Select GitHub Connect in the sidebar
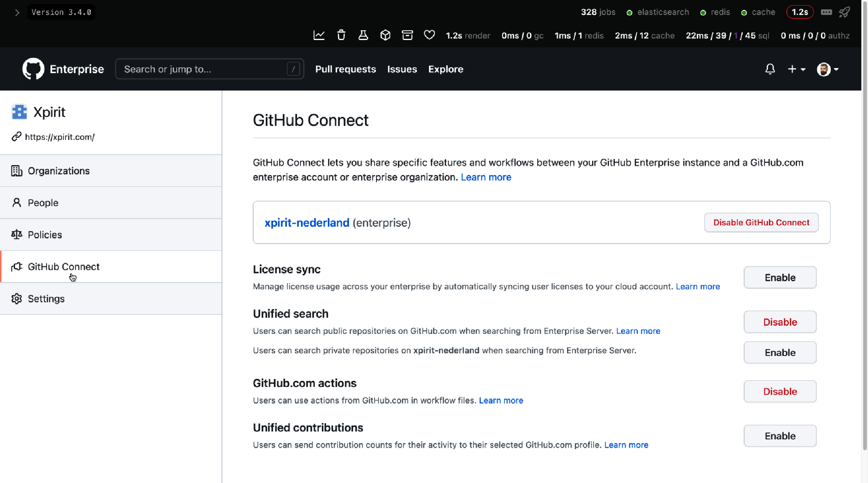 point(111,267)
